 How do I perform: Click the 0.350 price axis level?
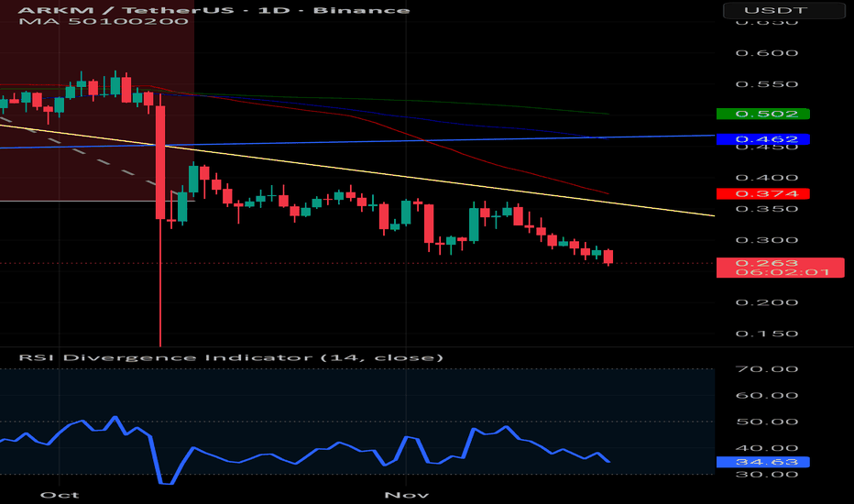point(767,209)
